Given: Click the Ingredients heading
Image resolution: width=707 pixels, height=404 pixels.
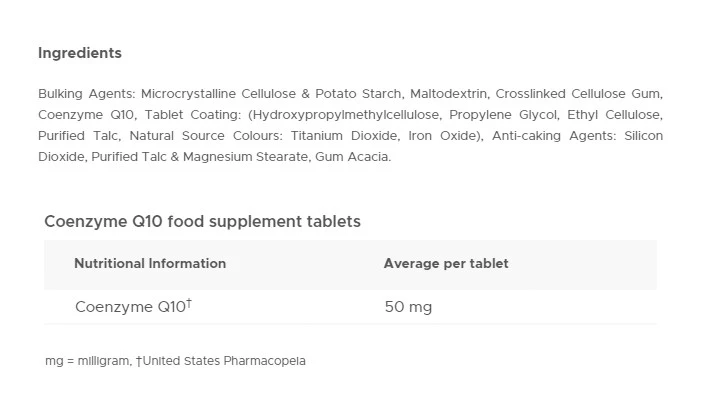Looking at the screenshot, I should (79, 53).
